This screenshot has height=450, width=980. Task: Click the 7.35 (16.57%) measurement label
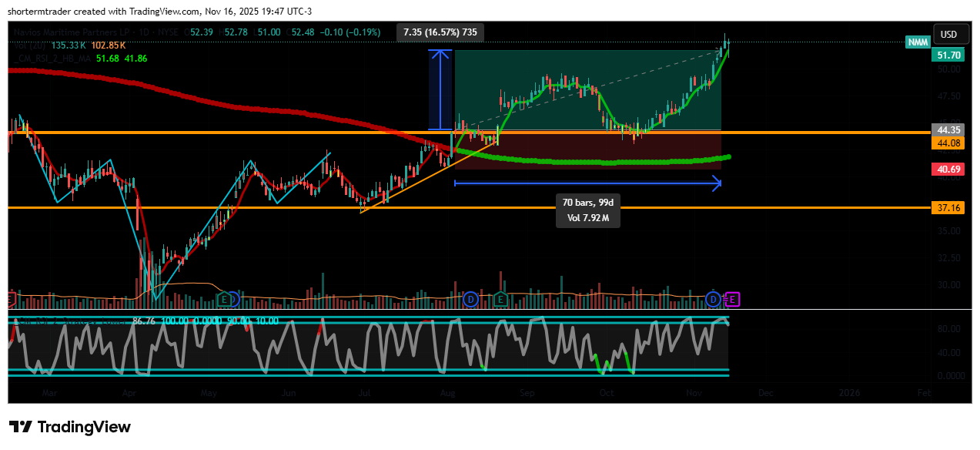click(x=441, y=32)
